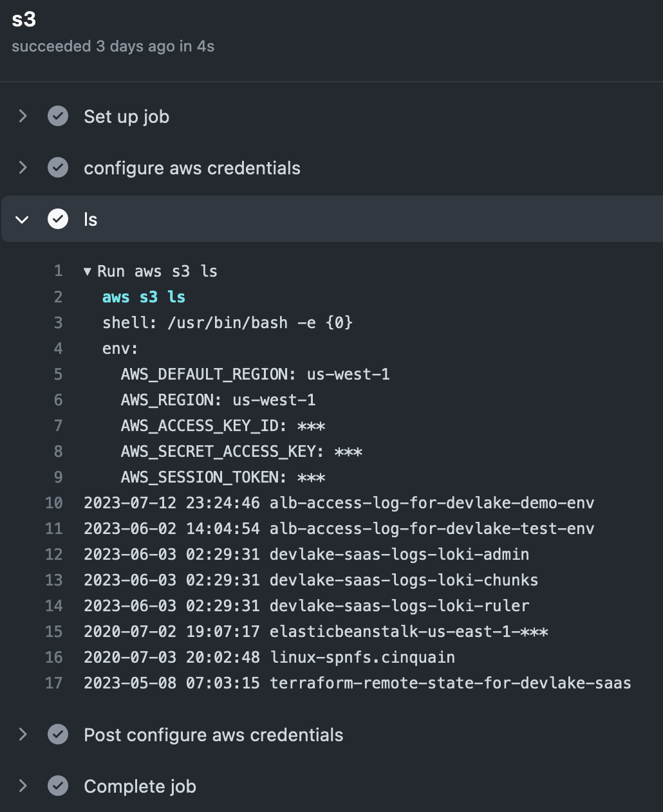Click the check icon next to configure aws credentials
Image resolution: width=663 pixels, height=812 pixels.
[58, 167]
